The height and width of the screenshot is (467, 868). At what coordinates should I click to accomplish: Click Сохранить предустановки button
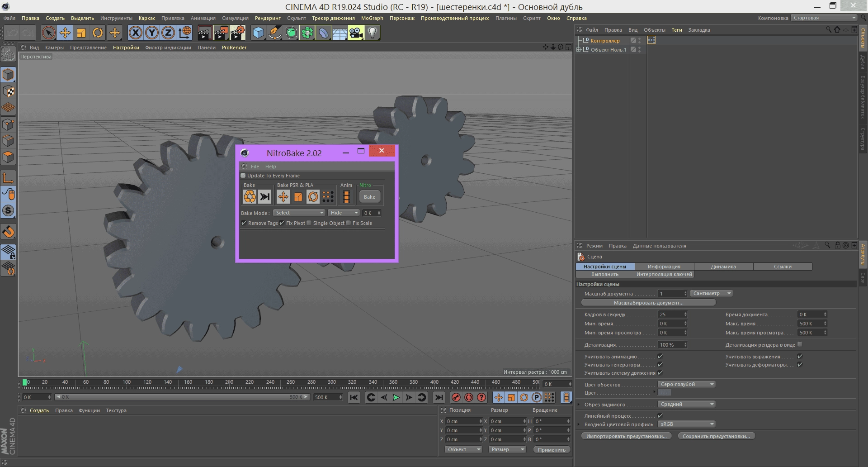[x=716, y=436]
